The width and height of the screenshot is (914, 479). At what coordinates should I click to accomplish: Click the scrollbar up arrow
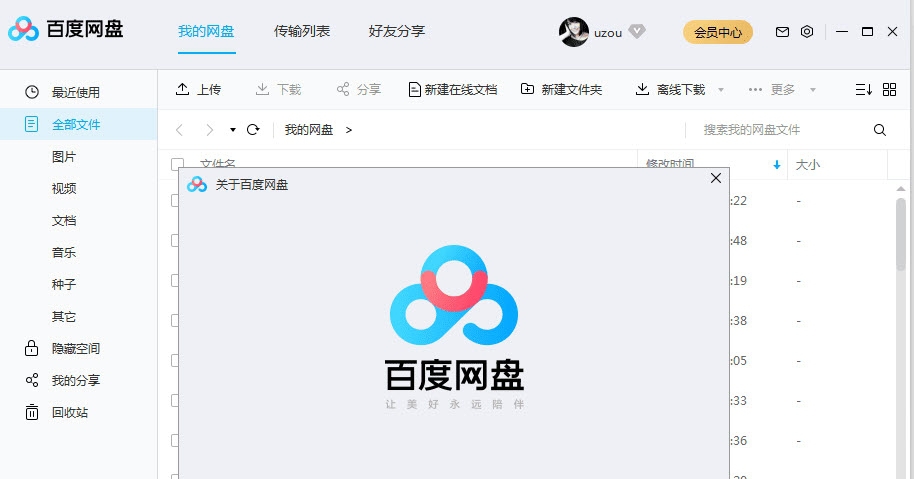click(x=901, y=189)
